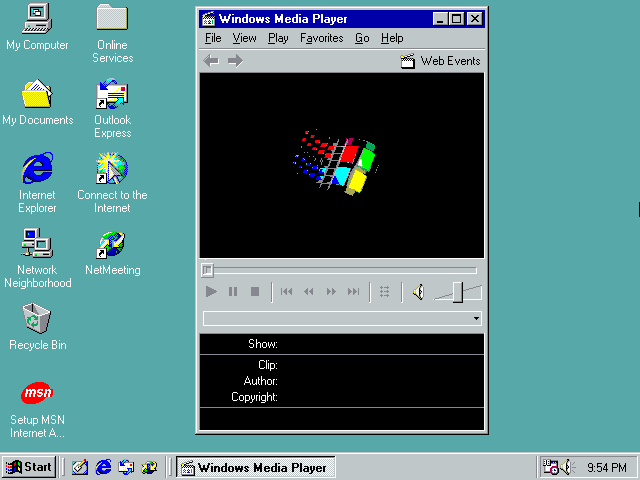Select the My Computer desktop icon
This screenshot has height=480, width=640.
point(37,27)
